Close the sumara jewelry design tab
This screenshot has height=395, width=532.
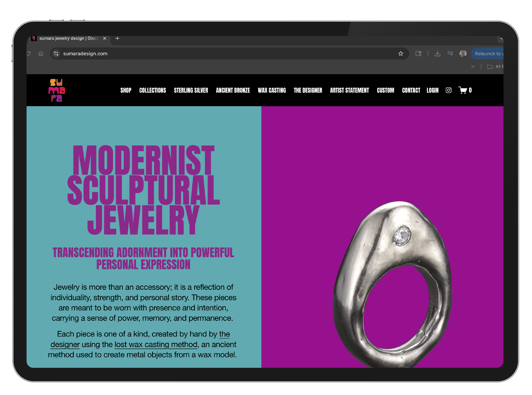click(x=104, y=38)
